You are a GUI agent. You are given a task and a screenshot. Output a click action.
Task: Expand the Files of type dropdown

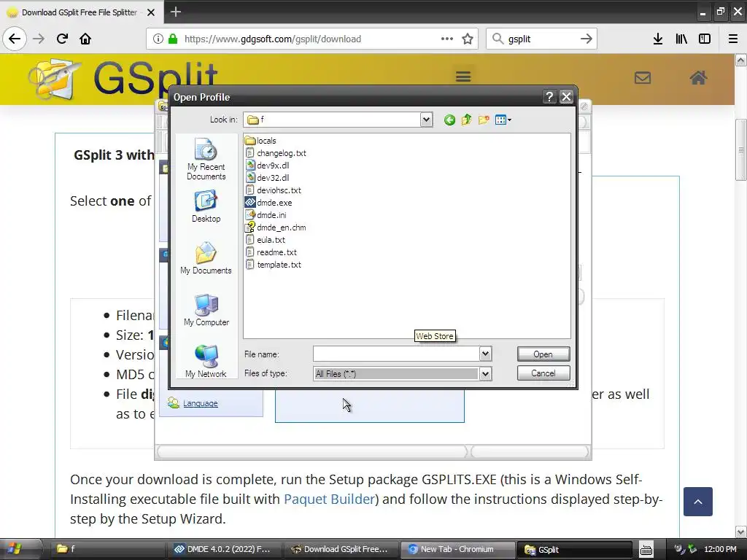485,374
